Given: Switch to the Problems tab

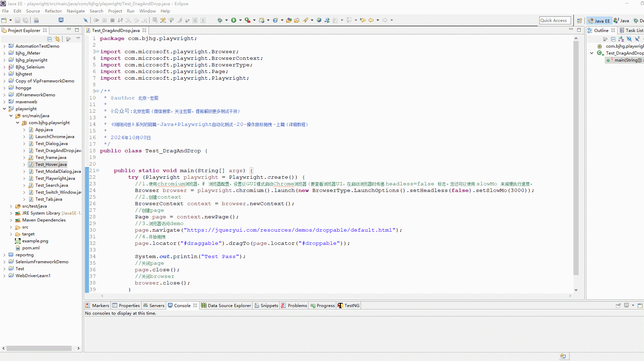Looking at the screenshot, I should [x=294, y=305].
